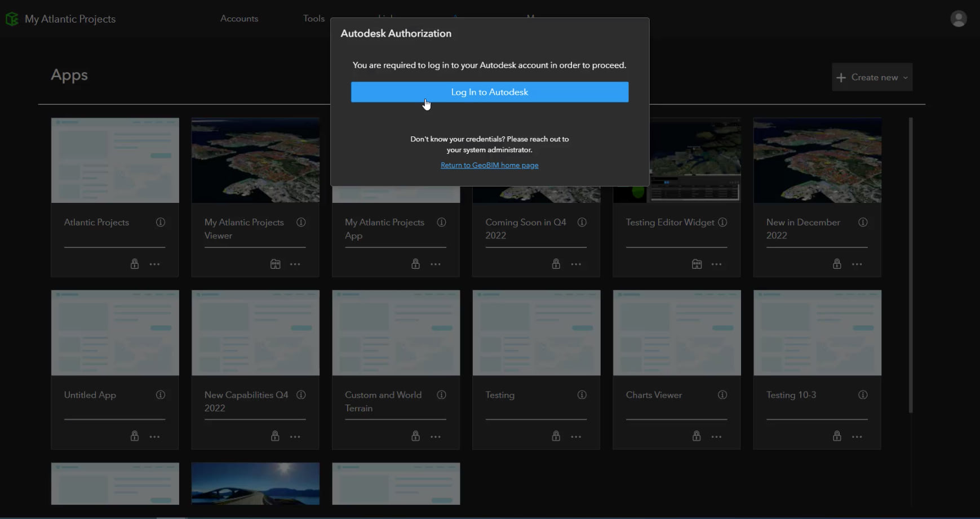Show info for Custom and World Terrain

[x=441, y=394]
